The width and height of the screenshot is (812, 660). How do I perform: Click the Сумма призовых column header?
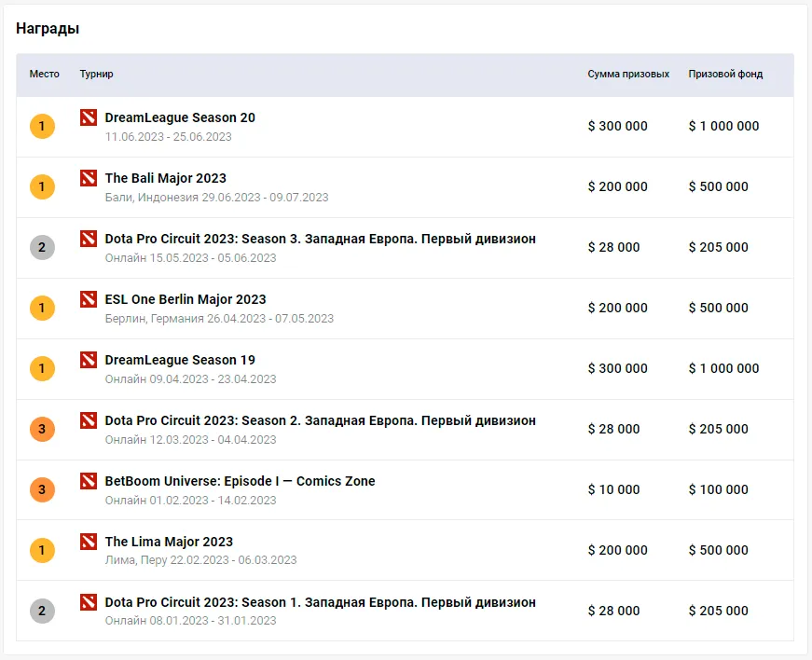tap(628, 74)
